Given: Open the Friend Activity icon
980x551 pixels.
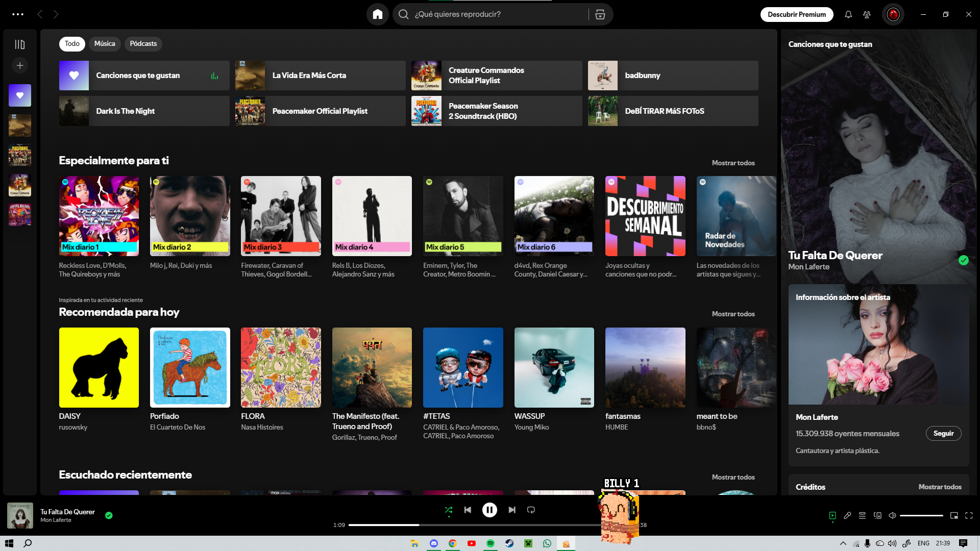Looking at the screenshot, I should (x=867, y=14).
